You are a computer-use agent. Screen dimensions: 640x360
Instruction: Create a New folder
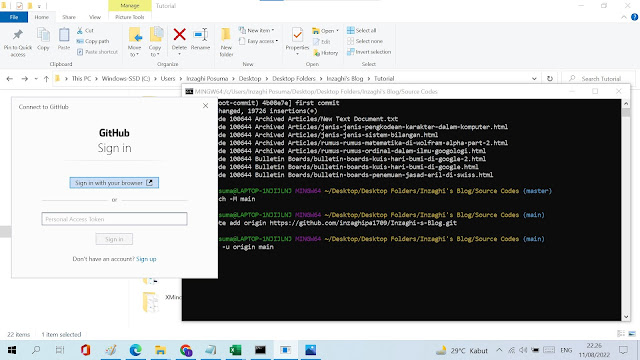pyautogui.click(x=226, y=42)
